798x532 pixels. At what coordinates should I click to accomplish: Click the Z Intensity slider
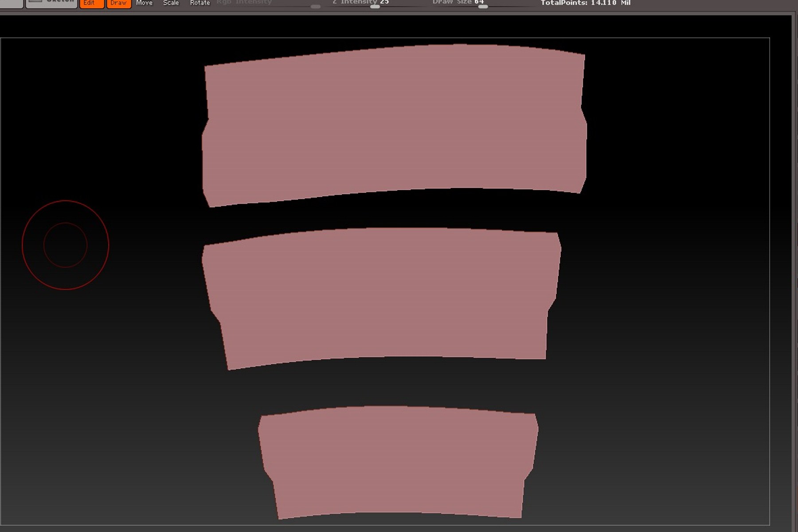[375, 4]
